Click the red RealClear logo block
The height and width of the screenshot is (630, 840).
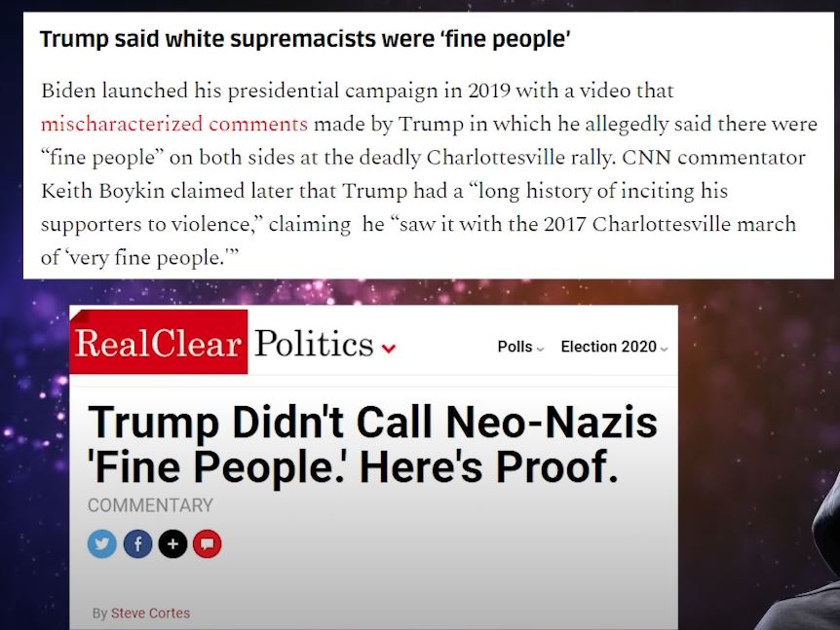(x=159, y=342)
